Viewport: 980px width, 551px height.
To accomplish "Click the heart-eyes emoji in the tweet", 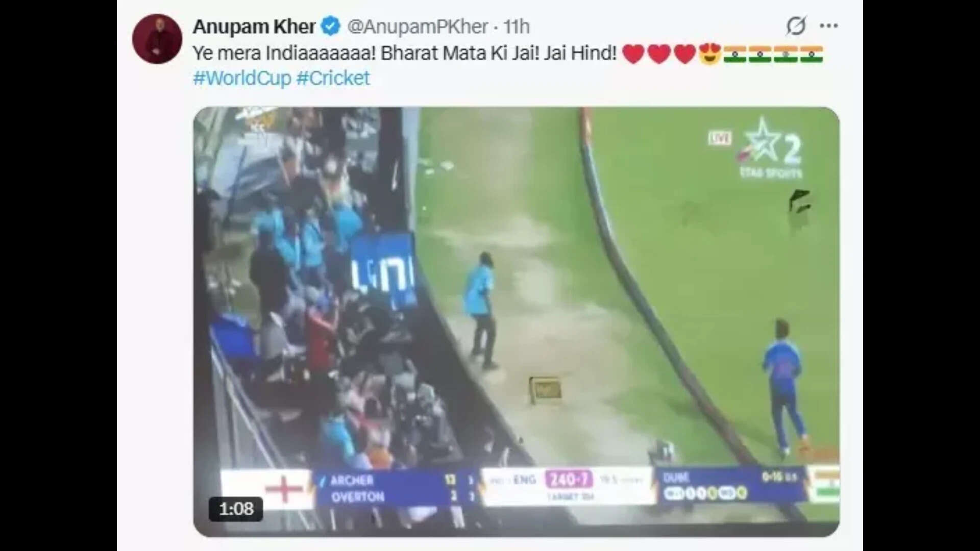I will pyautogui.click(x=710, y=54).
